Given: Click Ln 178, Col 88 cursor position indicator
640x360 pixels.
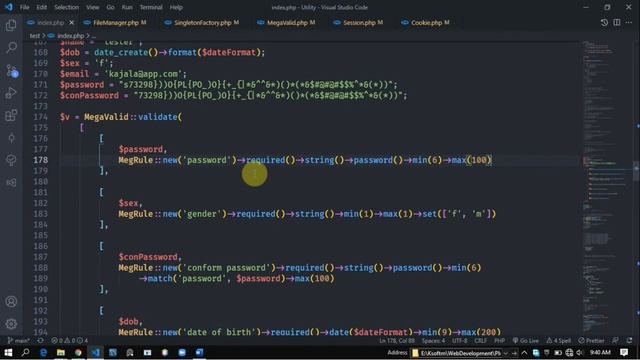Looking at the screenshot, I should [397, 340].
